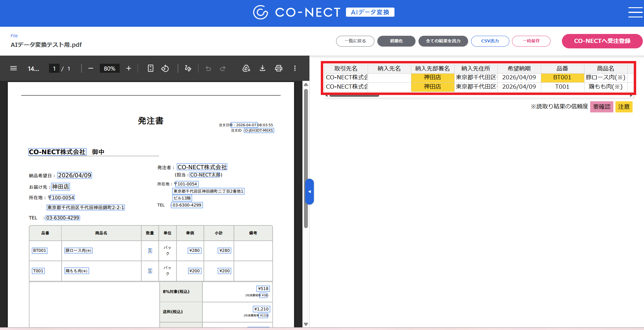The image size is (644, 330).
Task: Select the 希望納期 column header
Action: tap(519, 69)
